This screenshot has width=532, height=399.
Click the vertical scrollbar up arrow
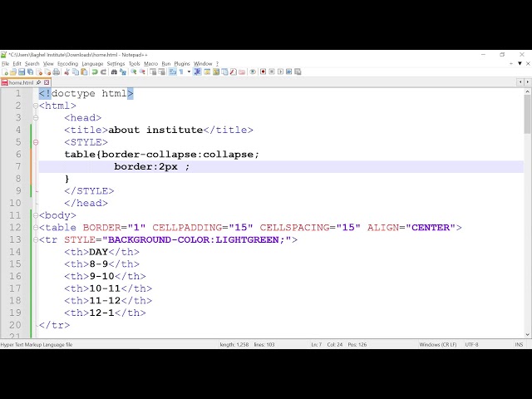(528, 91)
